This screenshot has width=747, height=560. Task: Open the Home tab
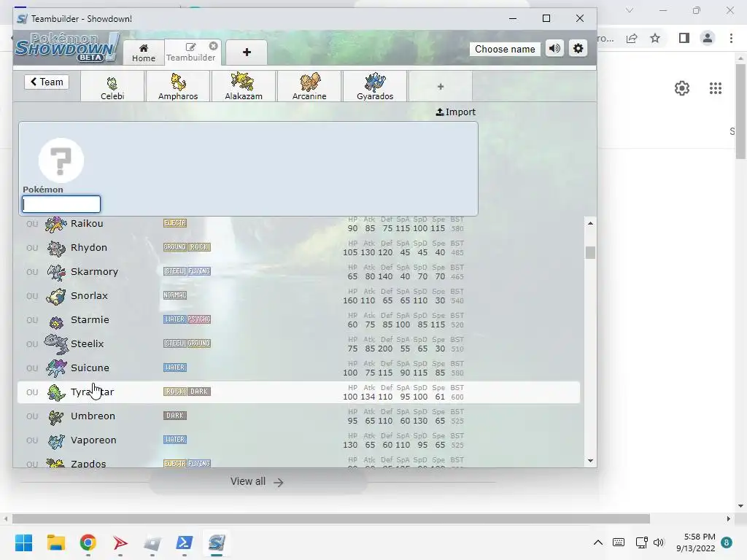click(x=144, y=52)
